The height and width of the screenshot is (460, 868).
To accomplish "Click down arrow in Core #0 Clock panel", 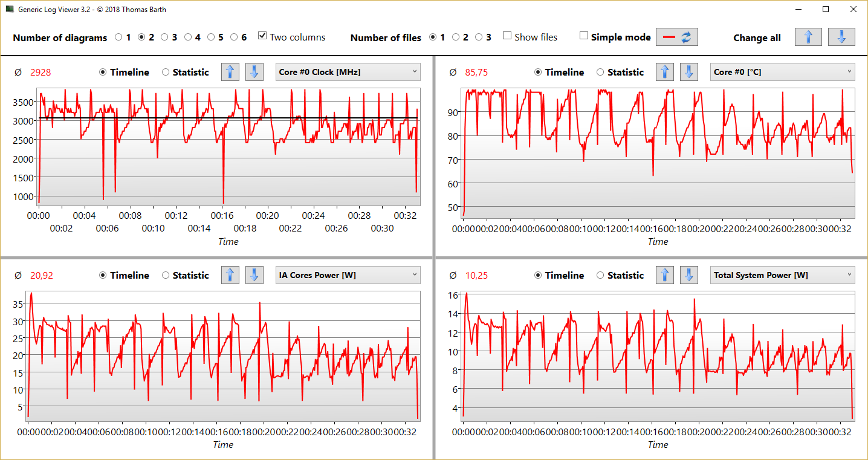I will [x=254, y=72].
